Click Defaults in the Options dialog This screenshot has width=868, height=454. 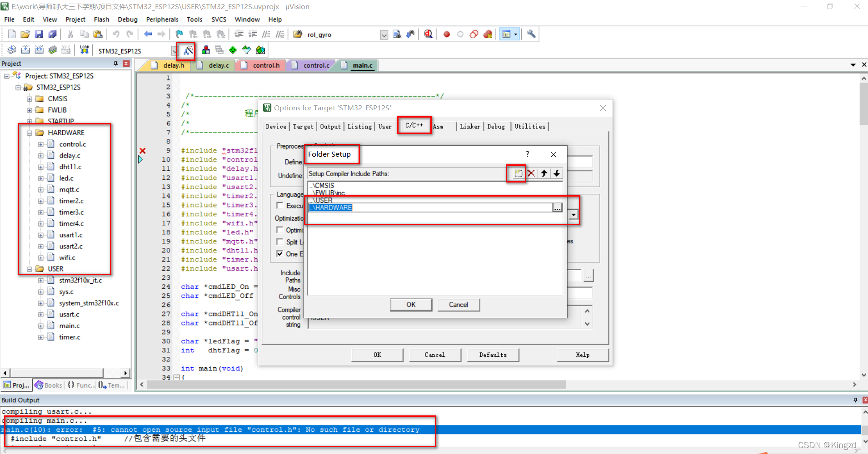[493, 355]
